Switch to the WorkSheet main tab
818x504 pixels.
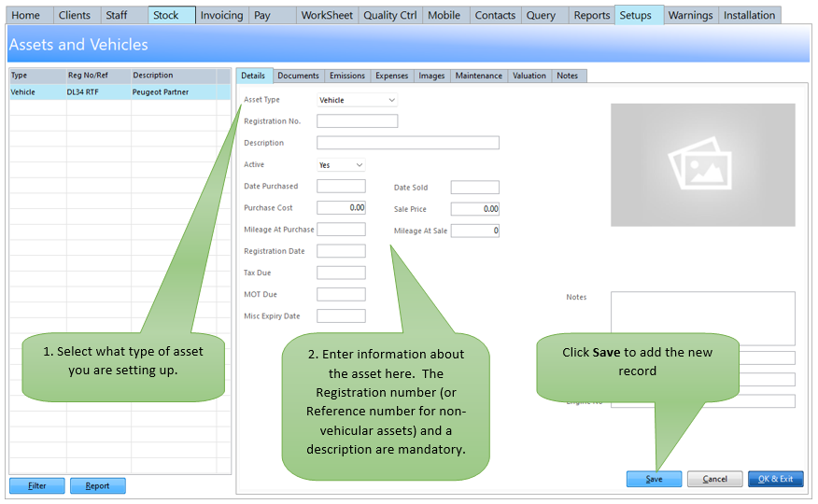pos(327,15)
